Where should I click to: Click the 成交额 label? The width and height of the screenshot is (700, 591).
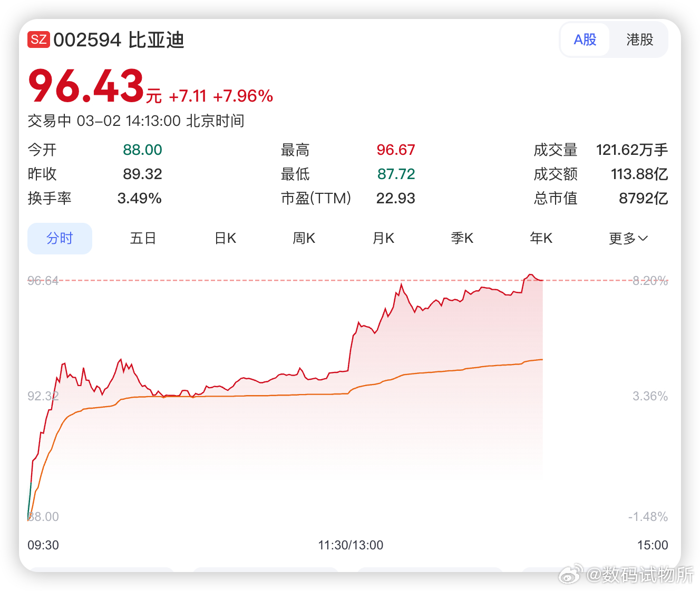[x=556, y=174]
